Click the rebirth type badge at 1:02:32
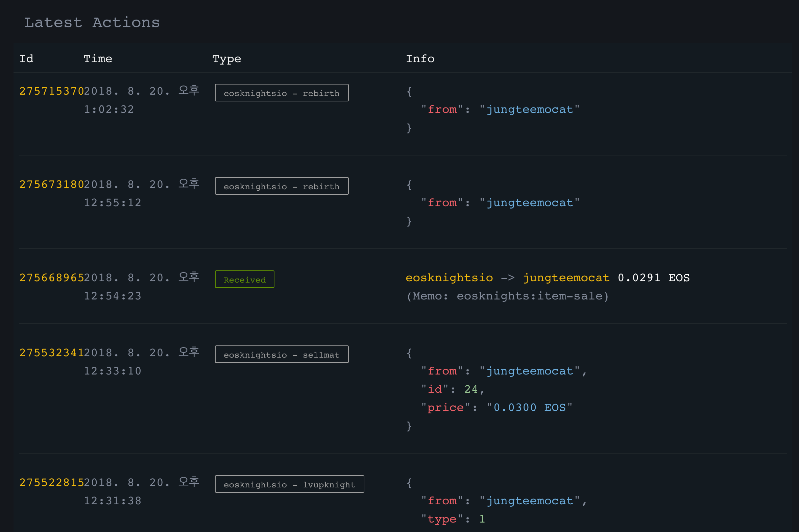 pos(282,93)
